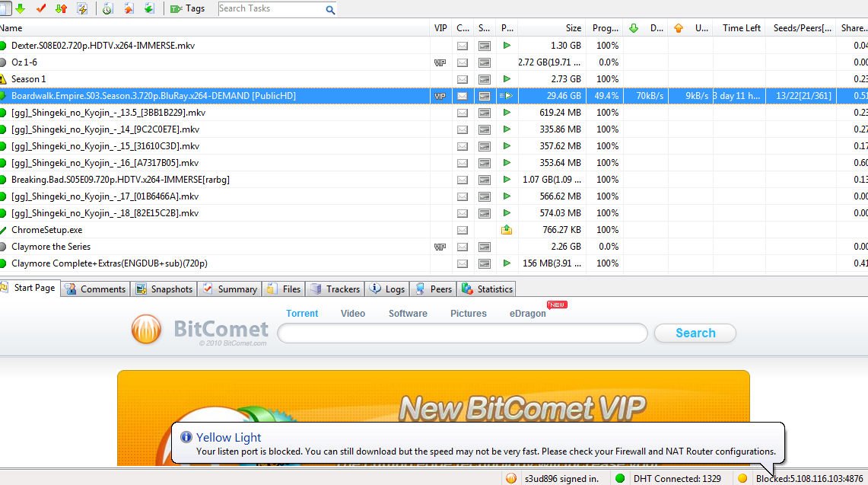Click the preview play icon for Dexter.S08E02

507,46
